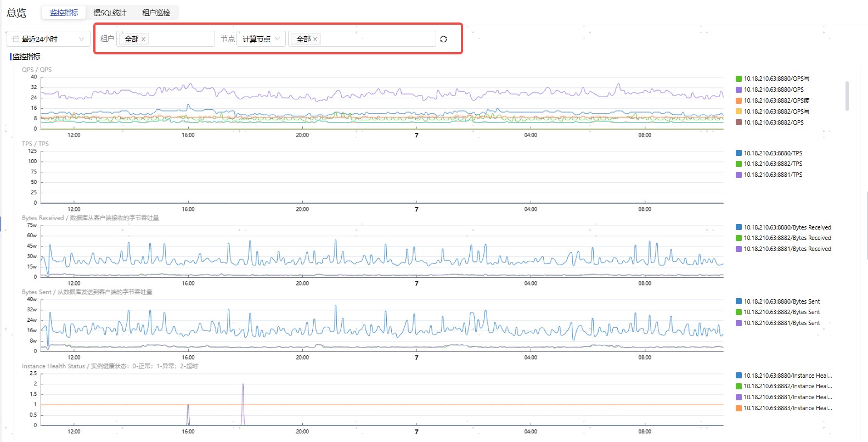Toggle 10.18.210.63:8881/Bytes Sent legend entry
Screen dimensions: 868x442
(x=778, y=323)
